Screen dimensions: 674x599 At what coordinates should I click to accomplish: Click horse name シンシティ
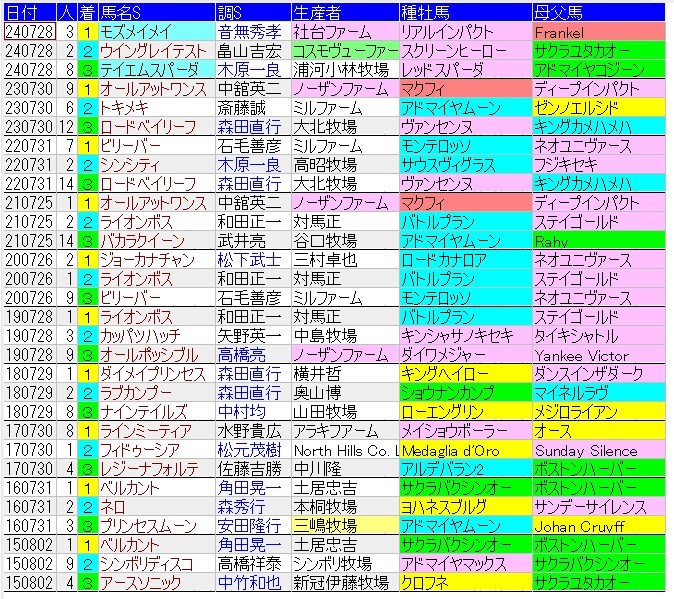tap(157, 165)
